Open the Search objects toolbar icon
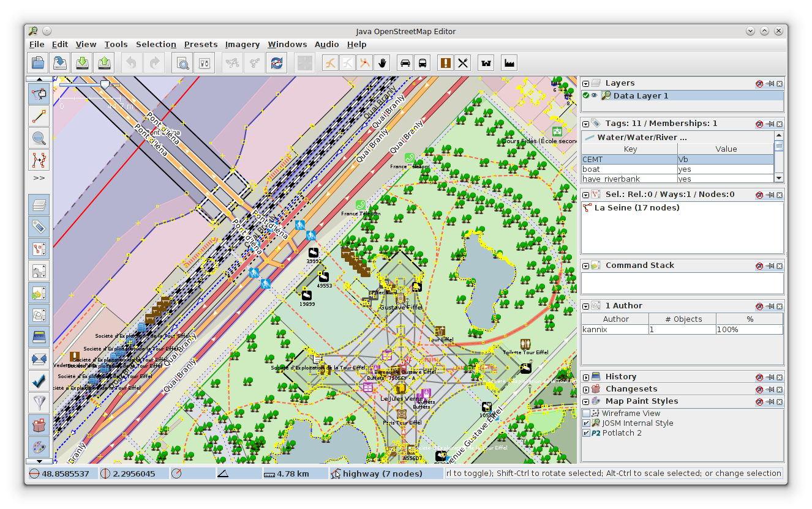Screen dimensions: 812x509 pyautogui.click(x=182, y=62)
